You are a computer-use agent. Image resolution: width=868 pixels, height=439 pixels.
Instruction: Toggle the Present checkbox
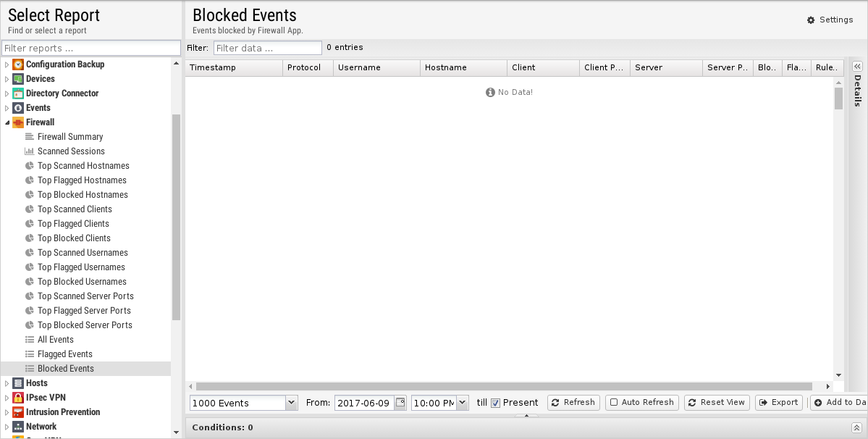(x=496, y=403)
